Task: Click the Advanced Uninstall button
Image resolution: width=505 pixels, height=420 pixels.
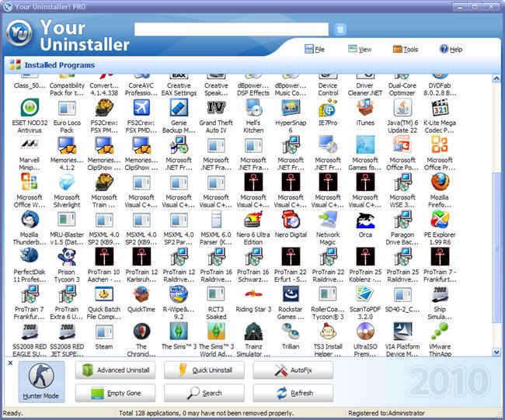Action: coord(115,370)
